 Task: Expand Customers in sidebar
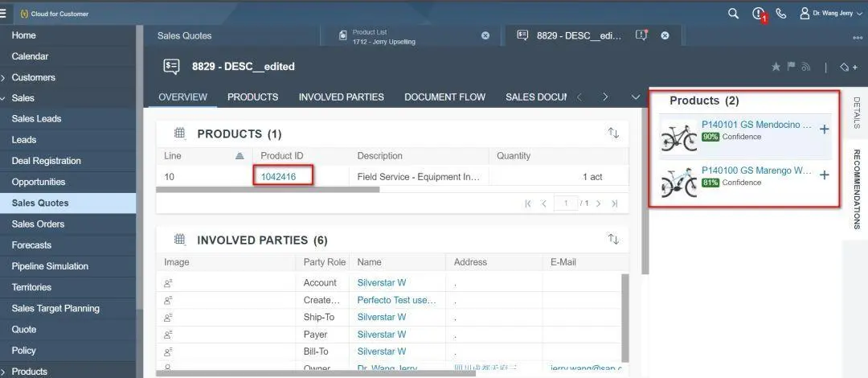3,77
